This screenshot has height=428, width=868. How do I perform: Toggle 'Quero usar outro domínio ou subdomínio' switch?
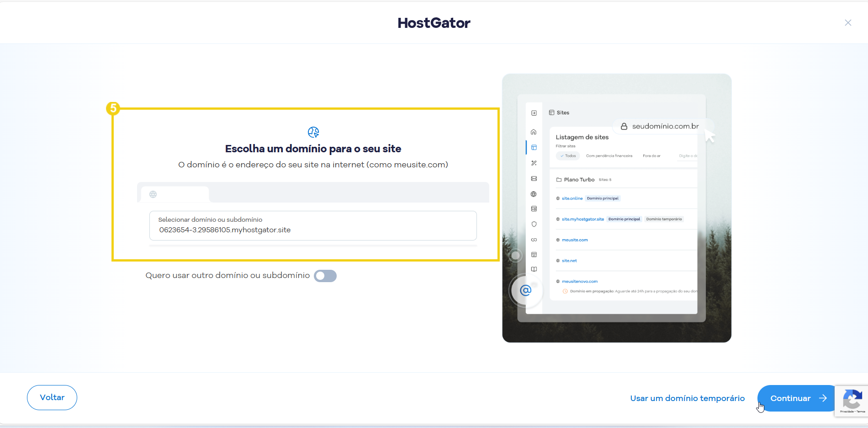(x=325, y=276)
